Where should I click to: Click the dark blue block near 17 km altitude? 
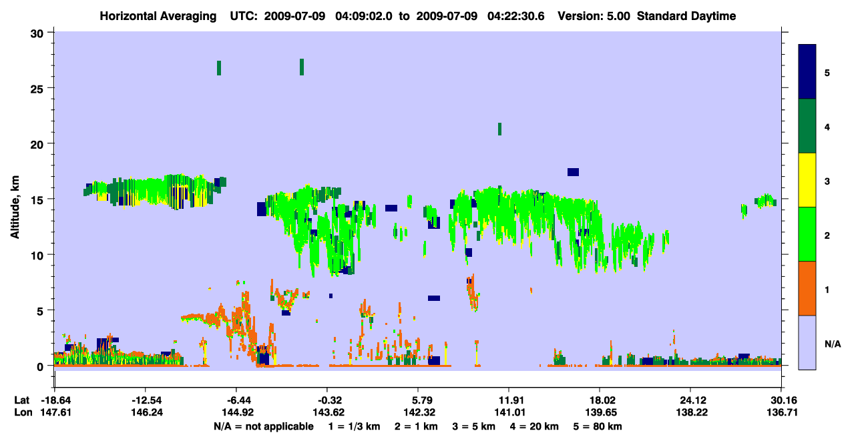[x=573, y=172]
